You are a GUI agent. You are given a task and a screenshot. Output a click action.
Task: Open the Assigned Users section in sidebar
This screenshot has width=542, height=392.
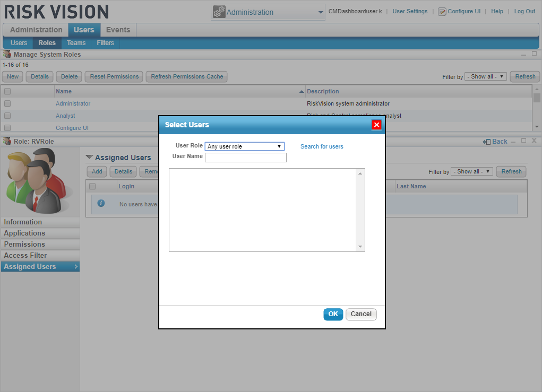(x=40, y=267)
